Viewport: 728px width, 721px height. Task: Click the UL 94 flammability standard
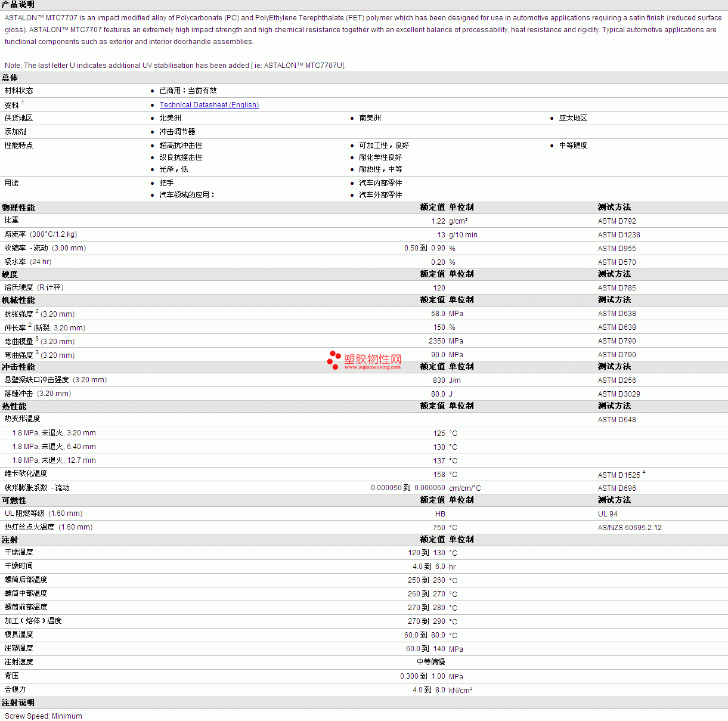click(608, 514)
